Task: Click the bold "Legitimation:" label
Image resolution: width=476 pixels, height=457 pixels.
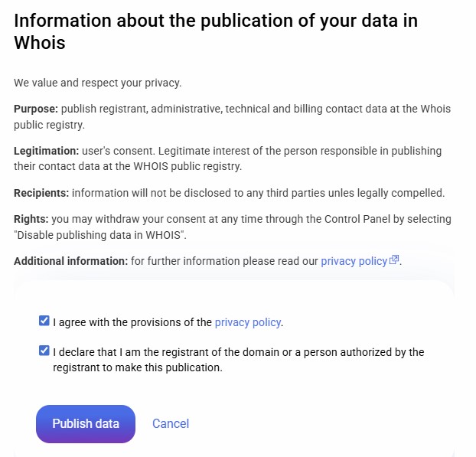Action: tap(47, 151)
